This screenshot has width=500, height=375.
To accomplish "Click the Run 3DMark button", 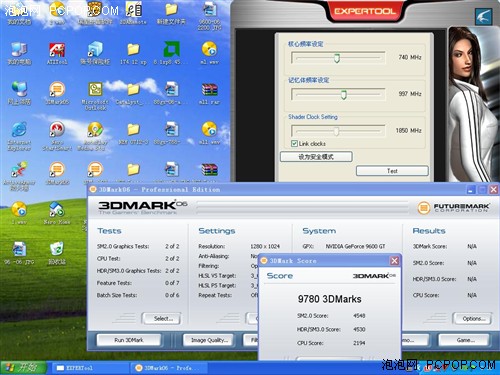I will click(129, 340).
